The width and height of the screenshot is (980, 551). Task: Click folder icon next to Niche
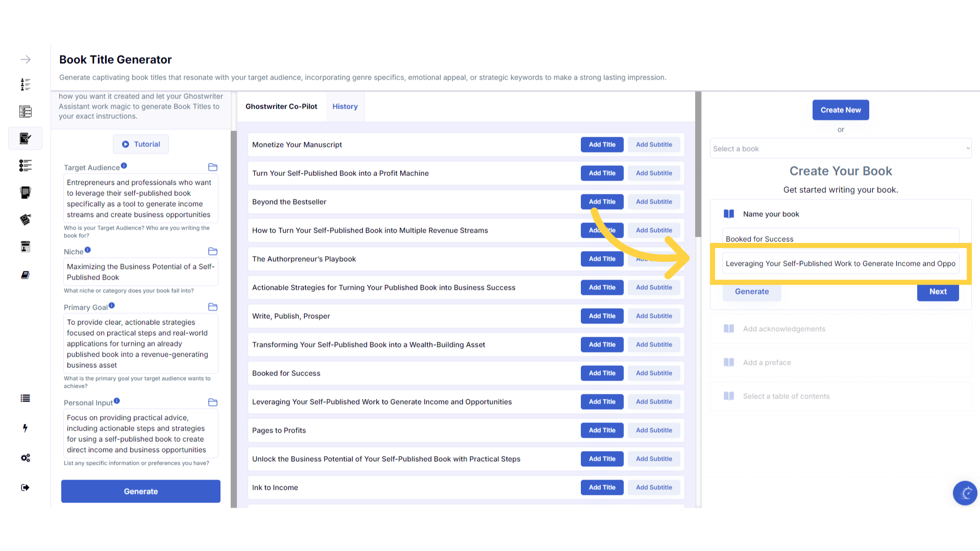tap(213, 252)
